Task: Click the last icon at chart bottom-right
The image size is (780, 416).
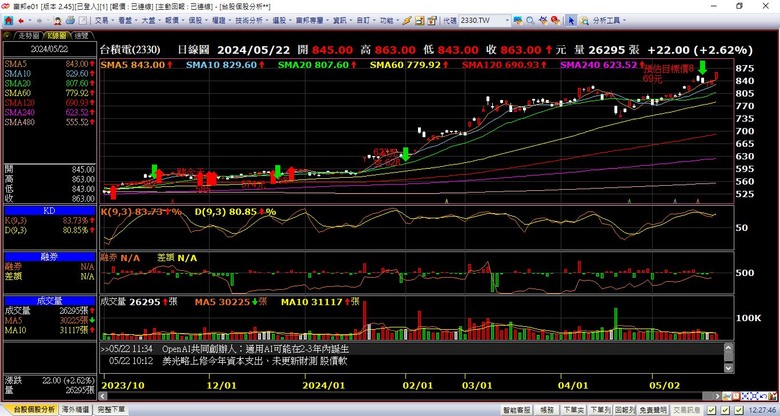Action: pos(773,396)
